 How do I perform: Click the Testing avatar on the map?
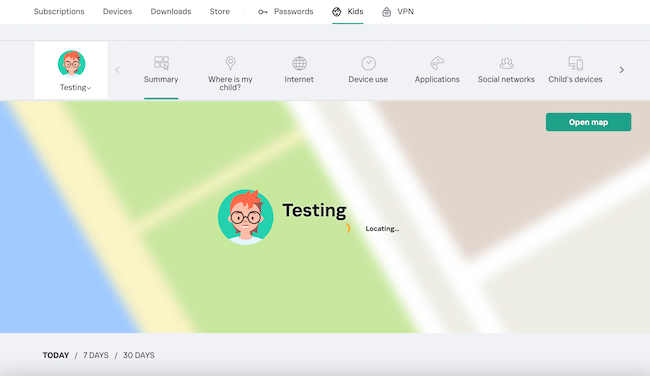245,217
